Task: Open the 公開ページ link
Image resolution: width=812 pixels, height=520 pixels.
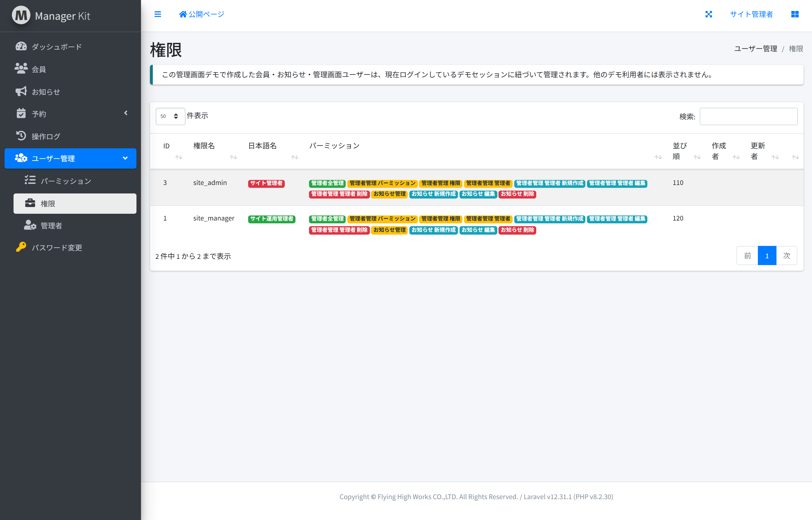Action: [202, 14]
